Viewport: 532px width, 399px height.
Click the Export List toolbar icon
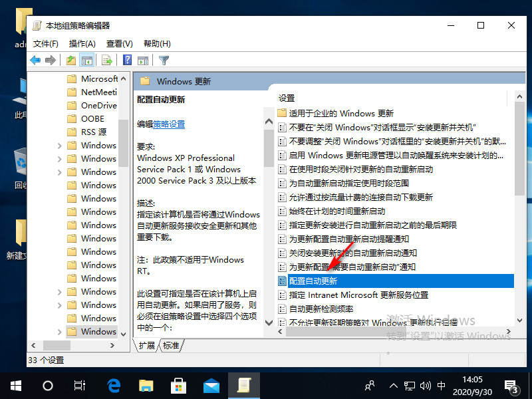106,61
